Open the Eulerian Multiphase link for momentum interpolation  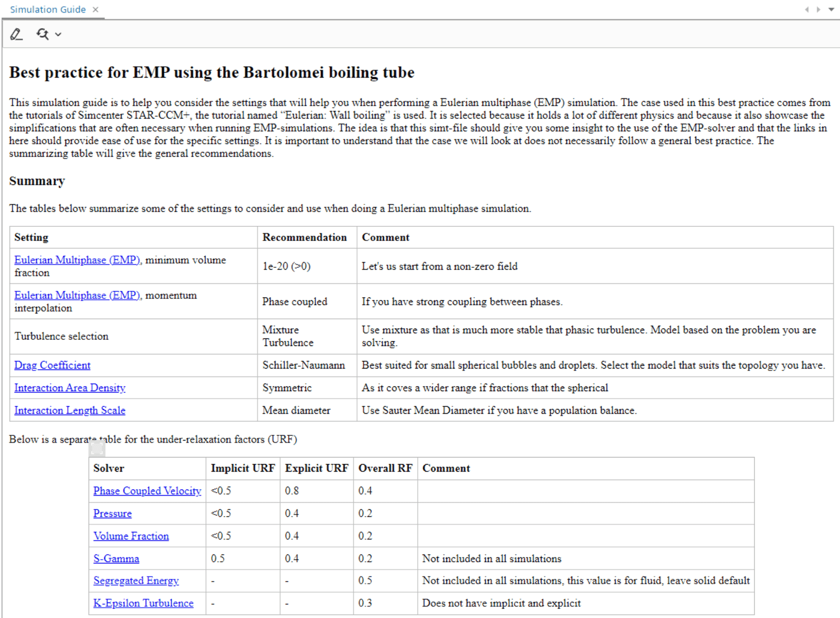pos(77,295)
